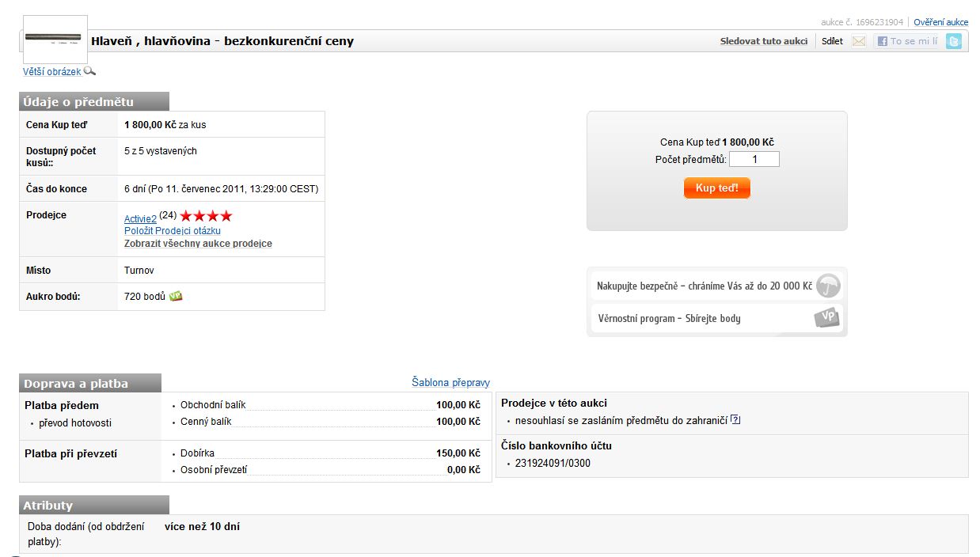Open the Větší obrázek link
This screenshot has width=980, height=557.
52,72
